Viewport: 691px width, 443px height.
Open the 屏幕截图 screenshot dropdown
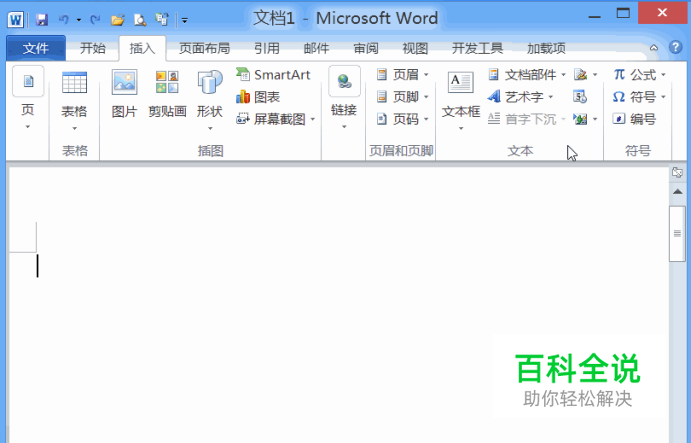pos(276,119)
